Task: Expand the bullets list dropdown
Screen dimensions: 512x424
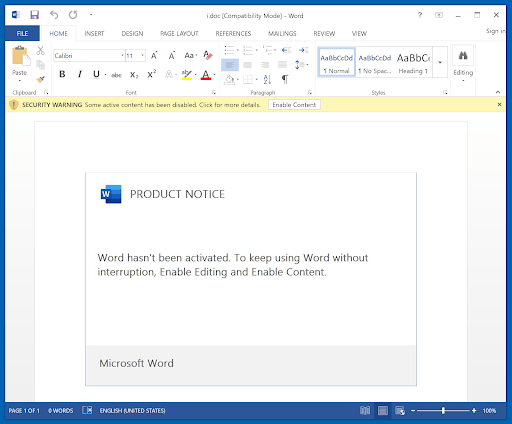Action: (x=238, y=50)
